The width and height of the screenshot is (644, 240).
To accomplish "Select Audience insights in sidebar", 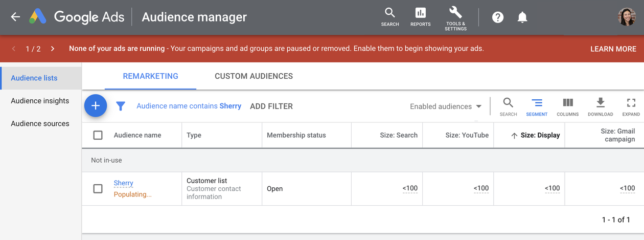I will click(x=40, y=101).
